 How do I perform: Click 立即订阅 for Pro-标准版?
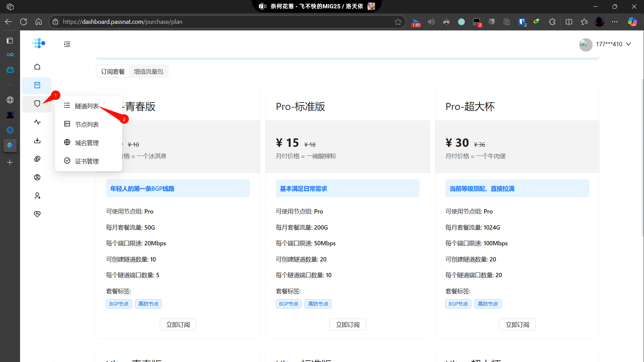click(347, 324)
